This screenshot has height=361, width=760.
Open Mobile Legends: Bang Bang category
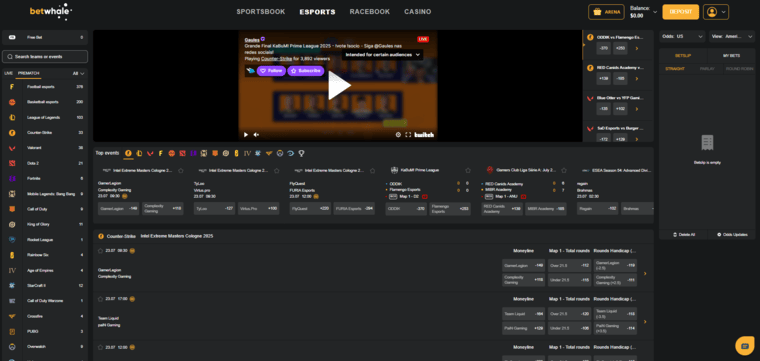(45, 194)
